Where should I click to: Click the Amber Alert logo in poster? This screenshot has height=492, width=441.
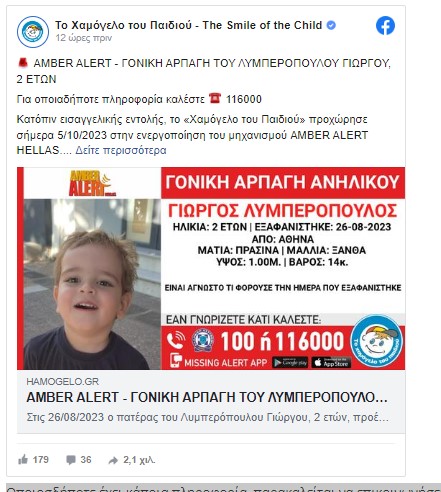(90, 183)
